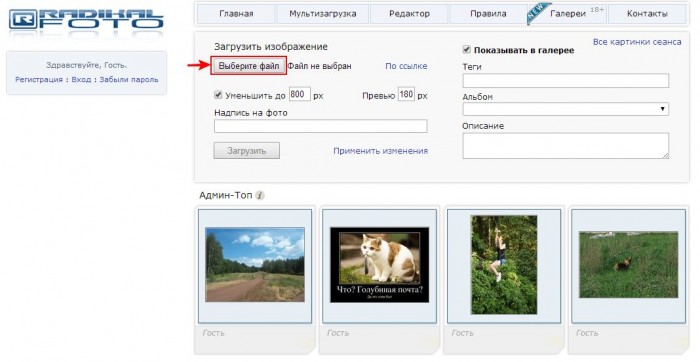Open the girl on rope swing thumbnail
The width and height of the screenshot is (700, 362).
(504, 265)
